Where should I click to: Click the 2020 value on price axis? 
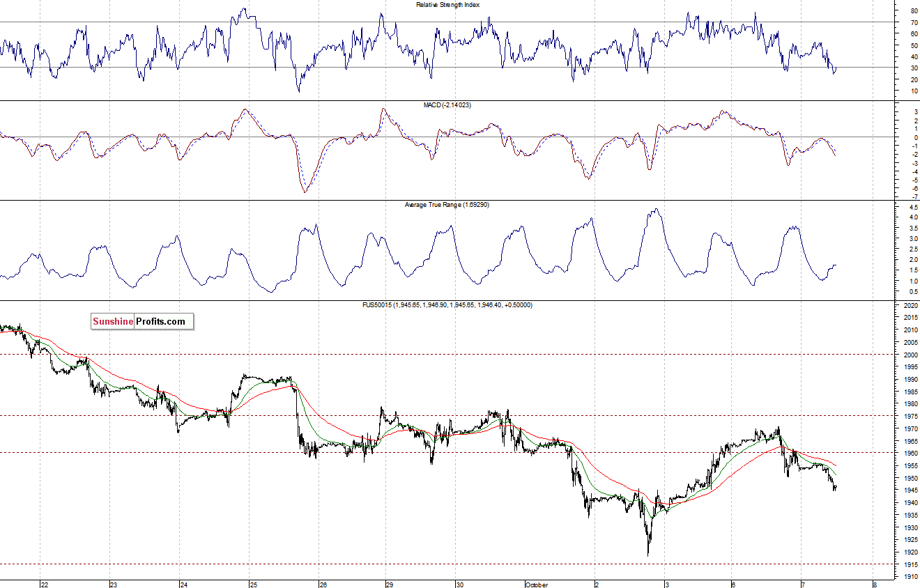(x=910, y=306)
